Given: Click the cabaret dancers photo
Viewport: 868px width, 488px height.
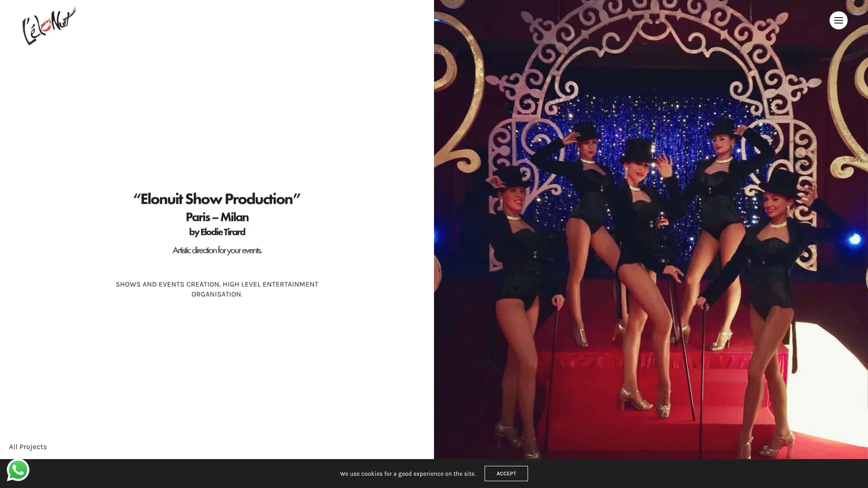Looking at the screenshot, I should pyautogui.click(x=651, y=230).
